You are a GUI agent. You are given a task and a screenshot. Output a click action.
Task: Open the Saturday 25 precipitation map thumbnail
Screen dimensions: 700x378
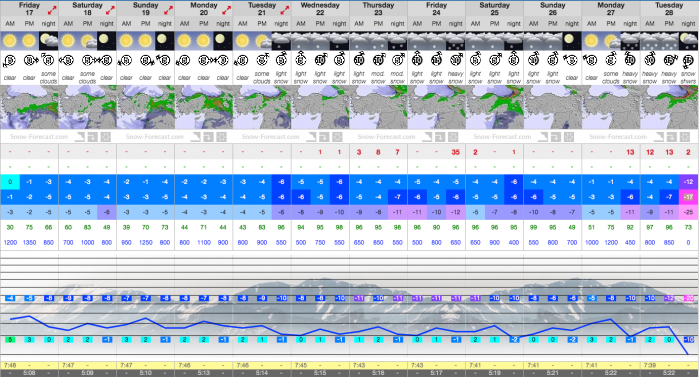click(x=495, y=107)
